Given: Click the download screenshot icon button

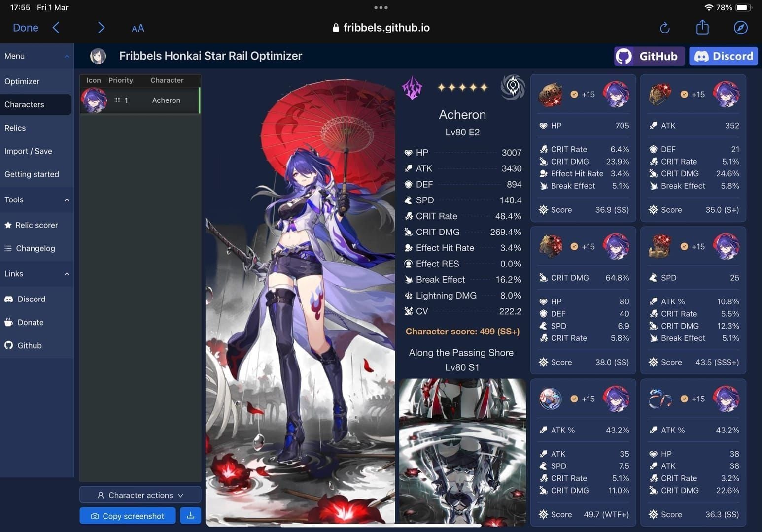Looking at the screenshot, I should click(191, 516).
